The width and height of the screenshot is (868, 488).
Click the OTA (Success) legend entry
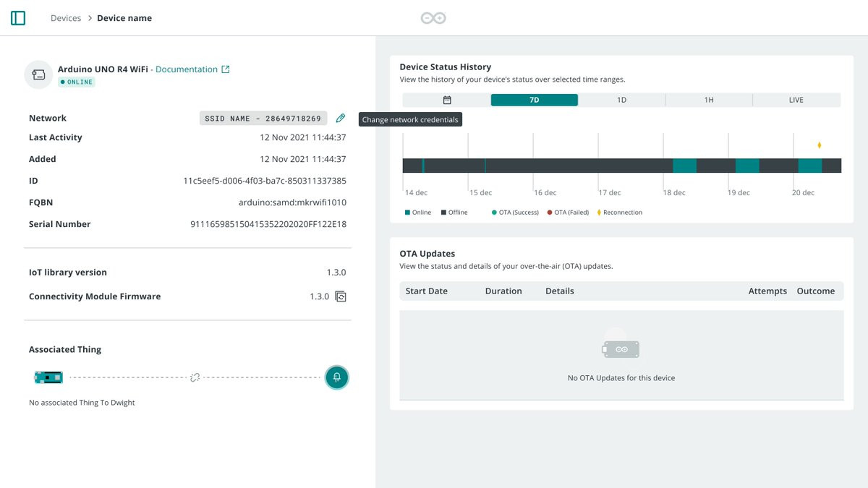(x=515, y=213)
